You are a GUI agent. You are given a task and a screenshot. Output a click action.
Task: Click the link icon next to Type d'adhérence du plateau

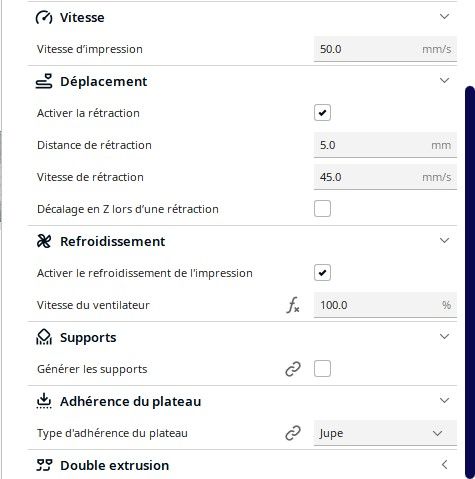point(293,433)
